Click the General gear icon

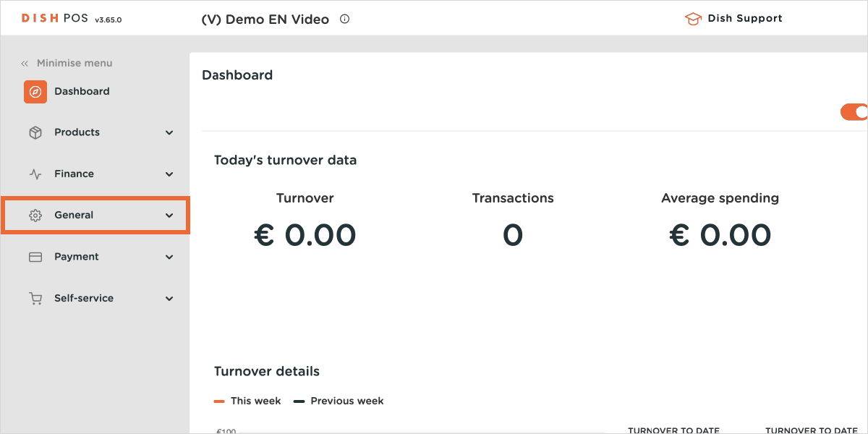click(x=35, y=216)
